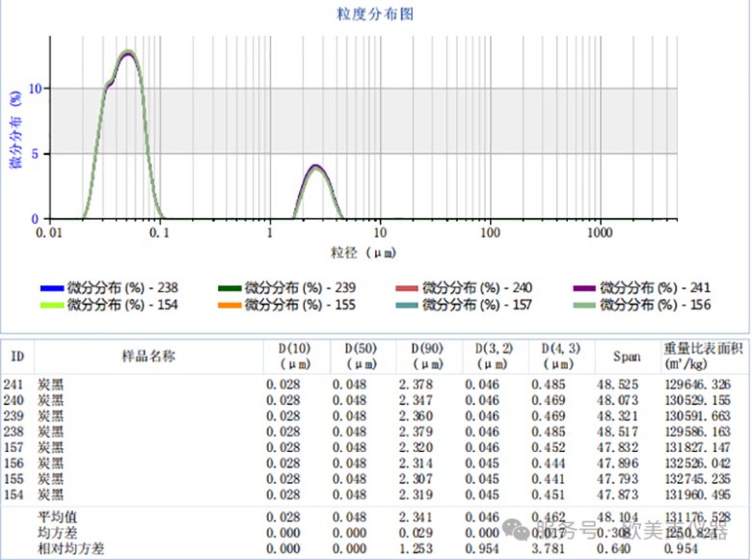The image size is (752, 560).
Task: Select the light green legend swatch for 154
Action: pyautogui.click(x=52, y=305)
